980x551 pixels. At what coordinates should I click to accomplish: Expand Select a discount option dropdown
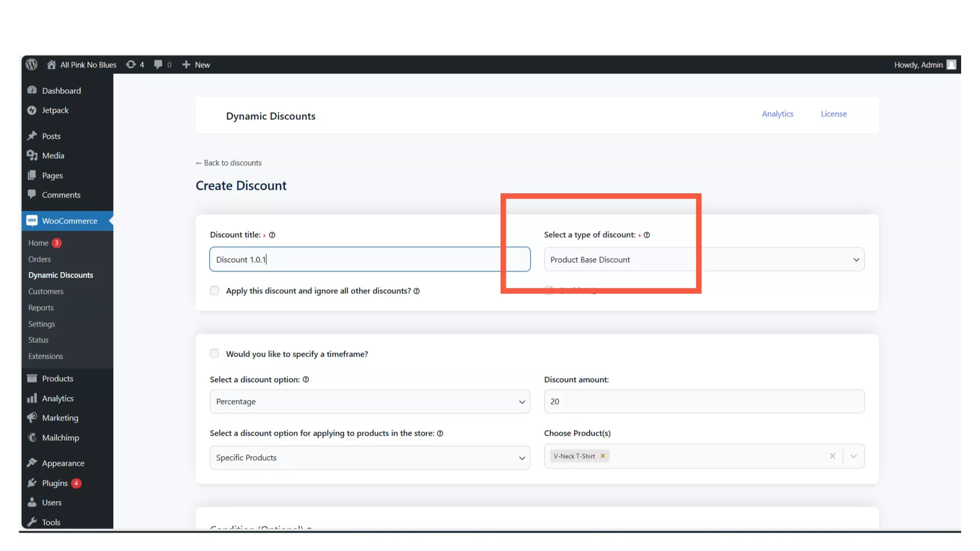pos(522,402)
